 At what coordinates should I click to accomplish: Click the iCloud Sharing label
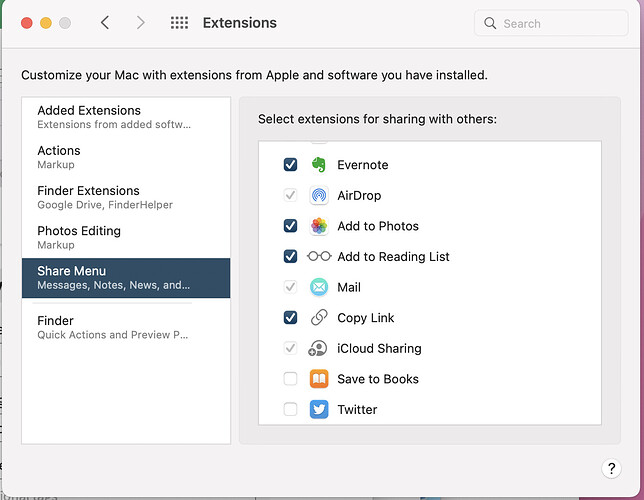(379, 348)
